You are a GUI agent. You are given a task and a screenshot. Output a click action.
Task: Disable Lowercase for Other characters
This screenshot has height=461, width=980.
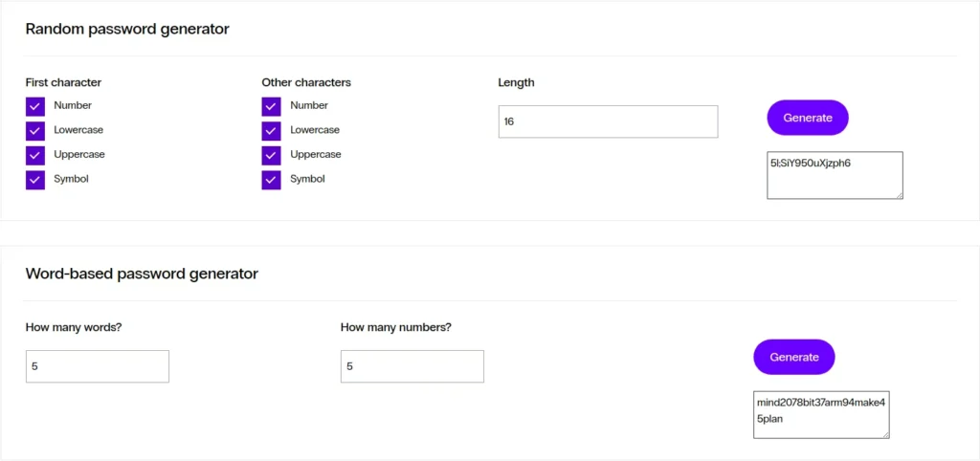click(x=271, y=130)
